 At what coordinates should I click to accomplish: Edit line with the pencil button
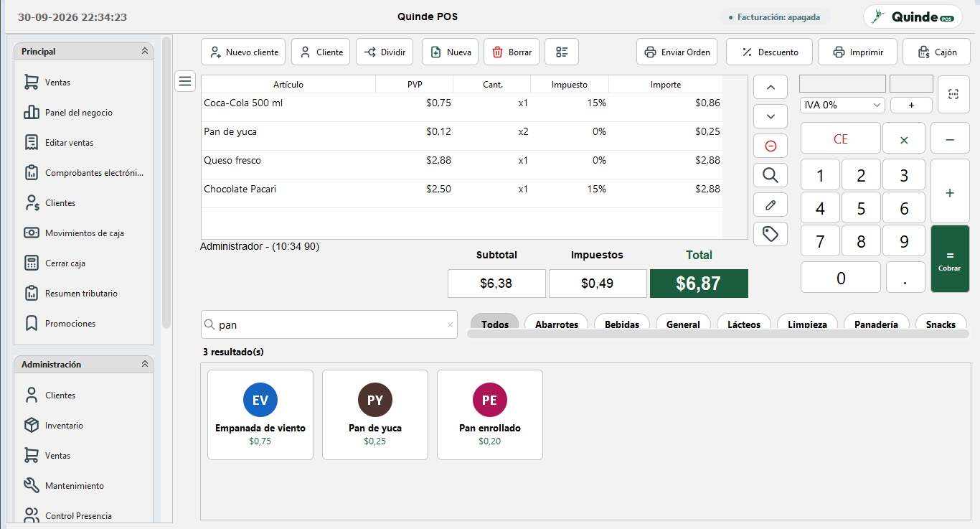coord(771,205)
